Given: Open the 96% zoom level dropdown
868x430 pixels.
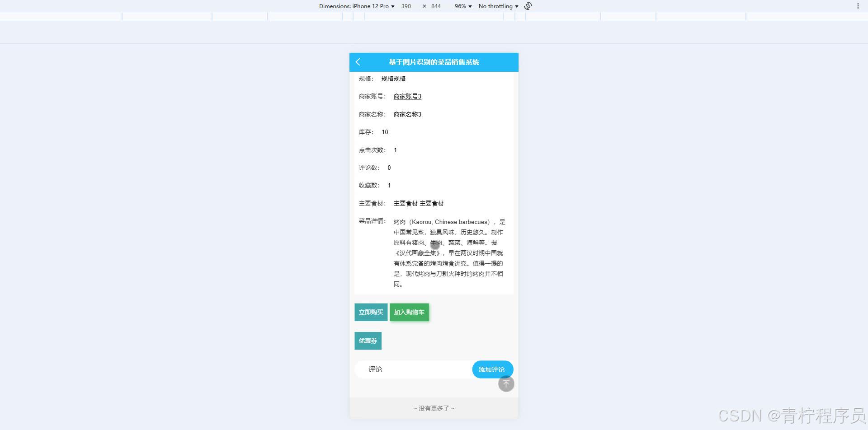Looking at the screenshot, I should (462, 6).
